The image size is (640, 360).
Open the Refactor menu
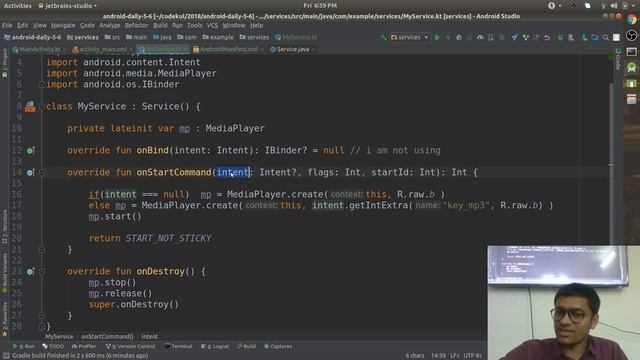coord(136,25)
